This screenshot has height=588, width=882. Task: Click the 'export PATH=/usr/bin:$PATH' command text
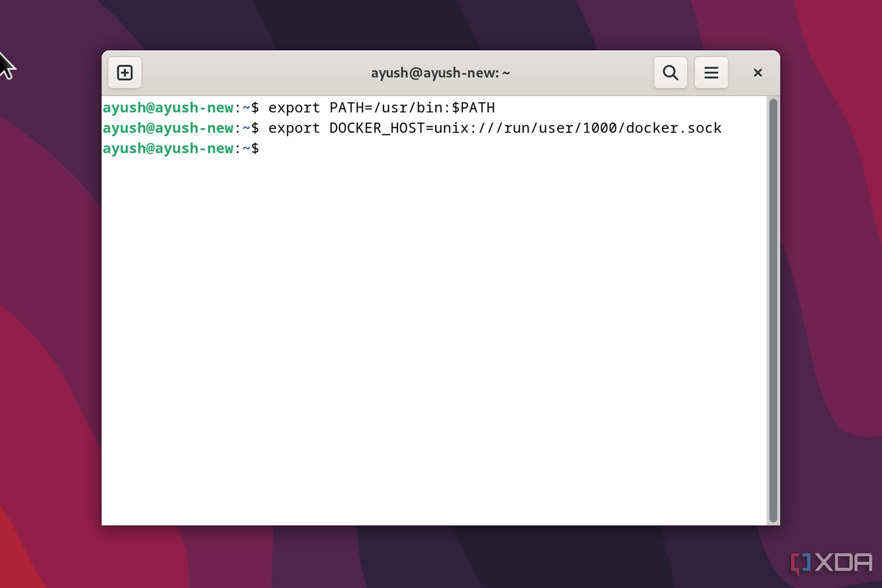pyautogui.click(x=382, y=108)
